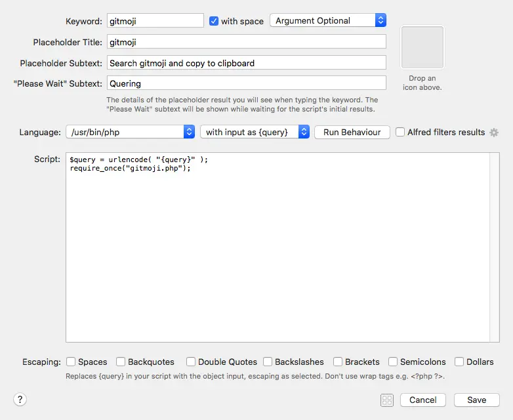Save the script filter settings
Screen dimensions: 513x420
(x=477, y=400)
